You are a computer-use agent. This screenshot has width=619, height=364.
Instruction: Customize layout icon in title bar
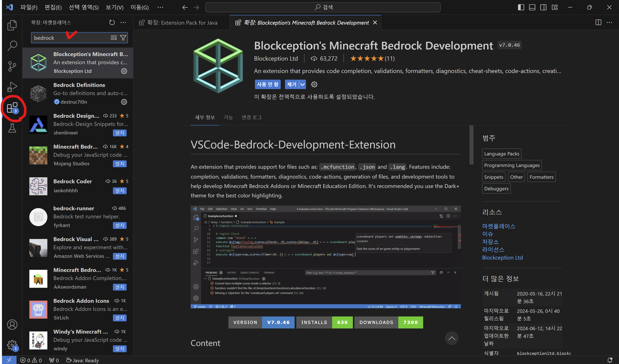click(554, 7)
